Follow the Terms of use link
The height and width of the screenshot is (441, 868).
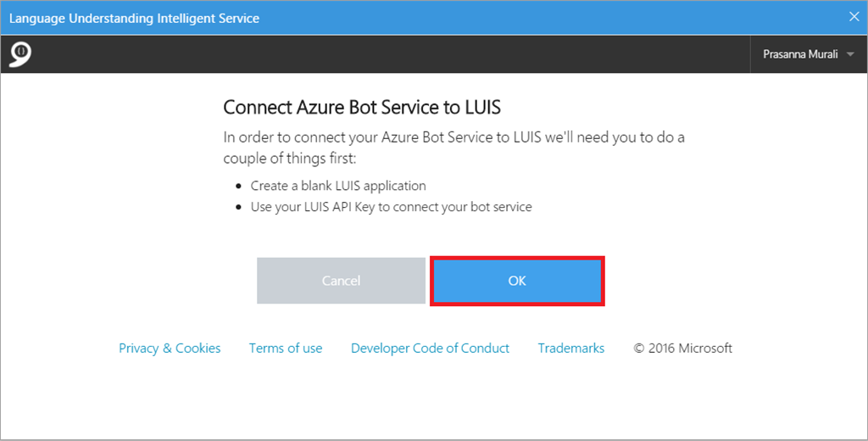coord(286,349)
